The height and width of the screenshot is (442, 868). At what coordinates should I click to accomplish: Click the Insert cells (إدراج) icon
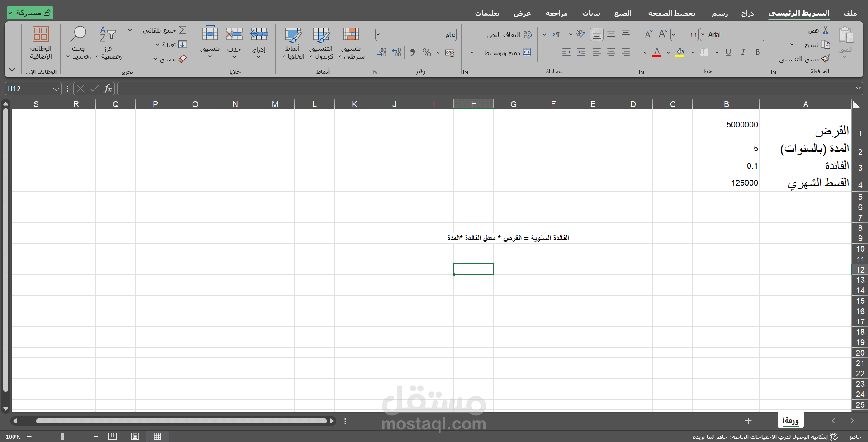[x=259, y=34]
